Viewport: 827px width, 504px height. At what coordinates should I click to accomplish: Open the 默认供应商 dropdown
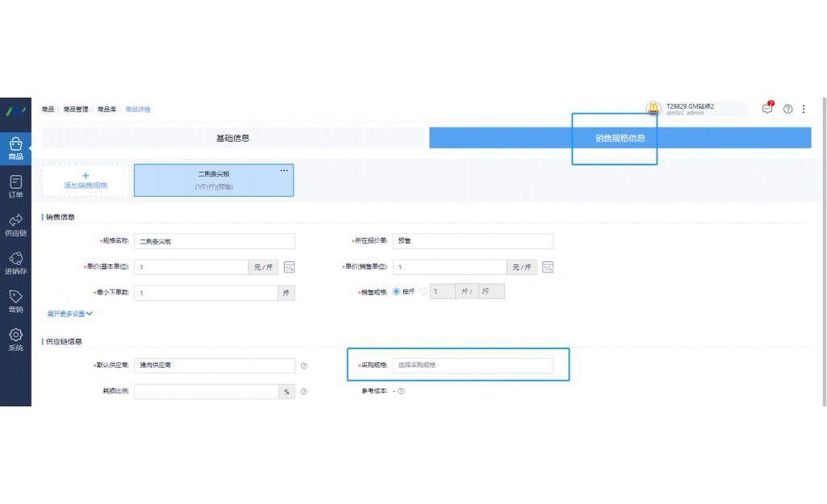214,365
